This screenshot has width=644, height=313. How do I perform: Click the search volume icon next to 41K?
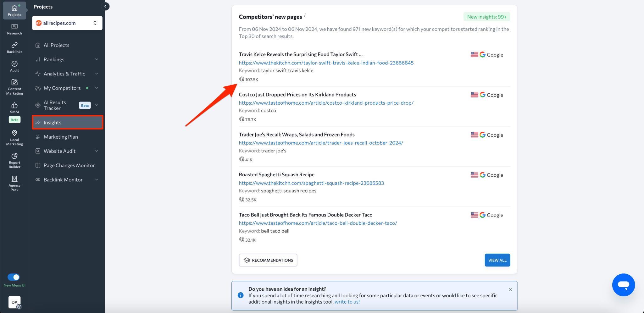[x=241, y=159]
